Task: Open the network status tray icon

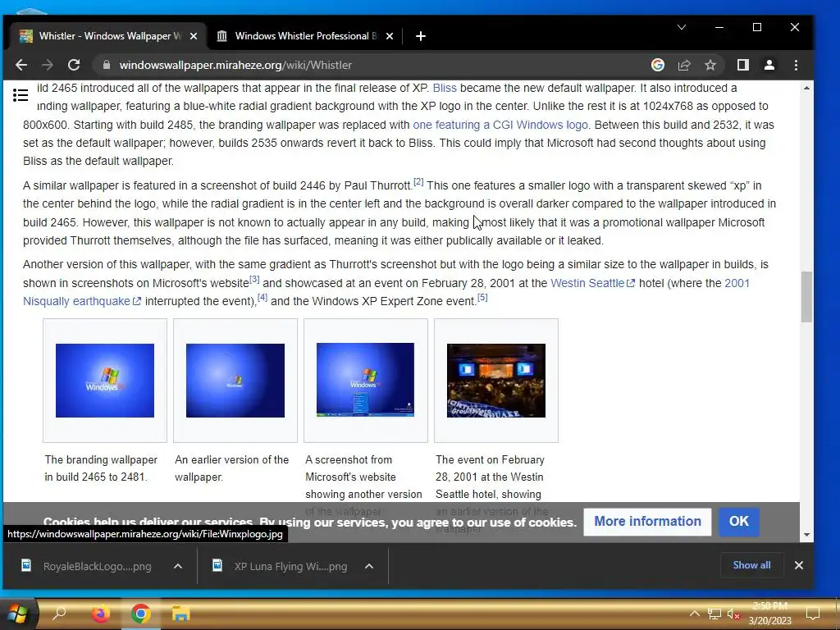Action: pos(714,614)
